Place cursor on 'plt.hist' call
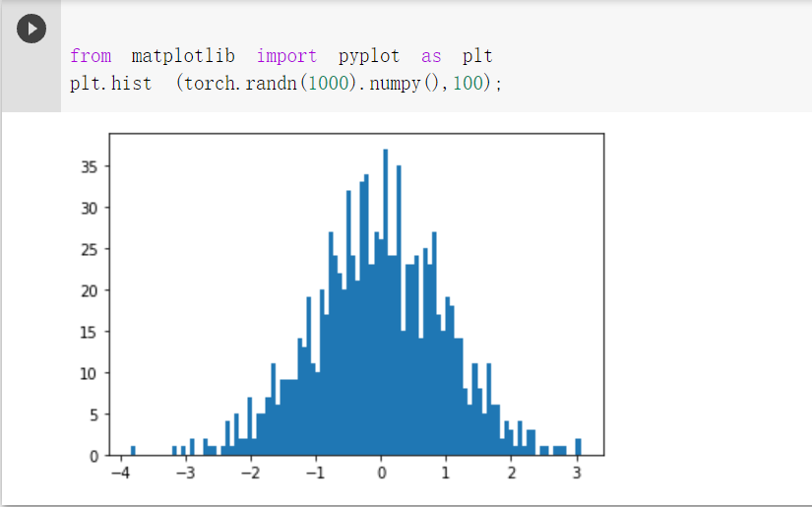This screenshot has height=507, width=812. click(x=111, y=84)
